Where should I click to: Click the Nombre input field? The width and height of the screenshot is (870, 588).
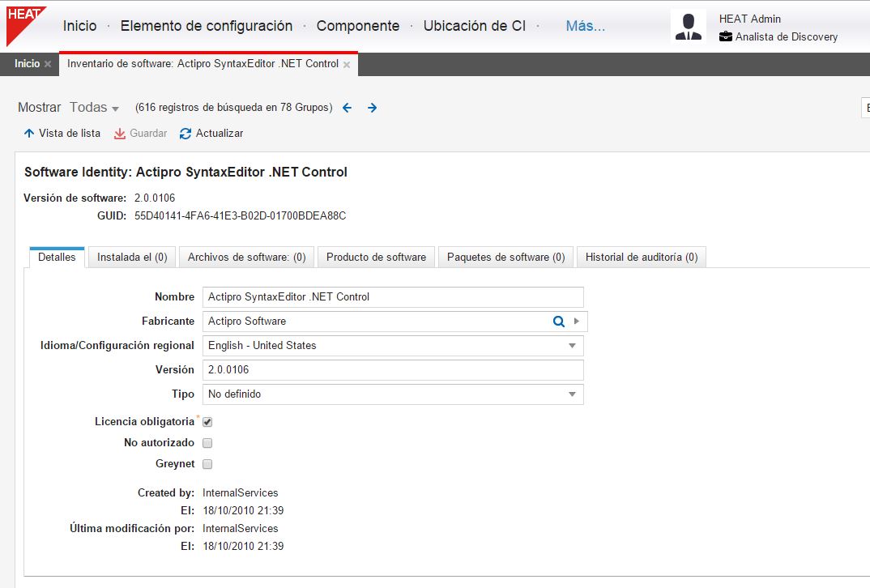[x=393, y=297]
